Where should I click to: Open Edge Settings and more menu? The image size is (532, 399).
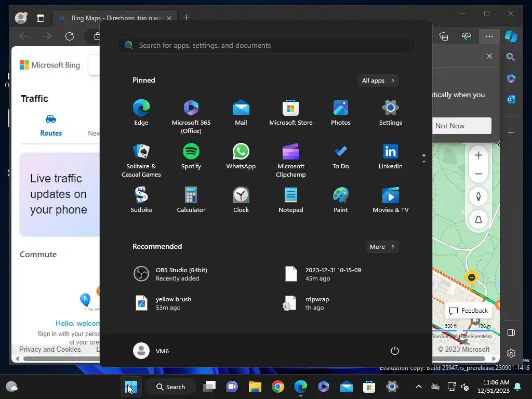(489, 36)
